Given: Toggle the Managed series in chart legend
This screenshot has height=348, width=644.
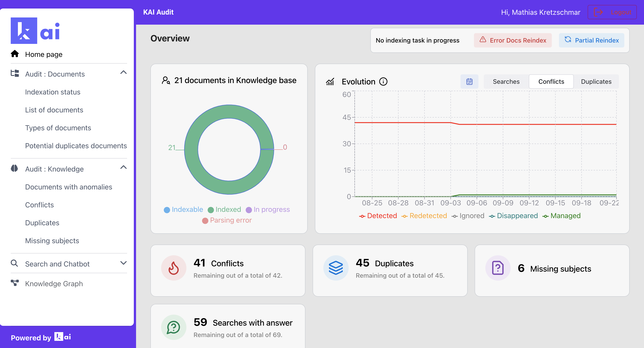Looking at the screenshot, I should (x=561, y=216).
